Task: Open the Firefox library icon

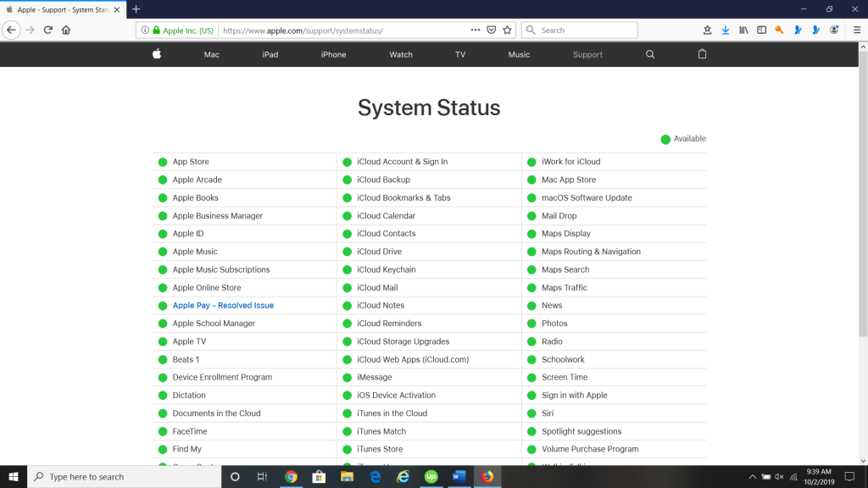Action: 743,30
